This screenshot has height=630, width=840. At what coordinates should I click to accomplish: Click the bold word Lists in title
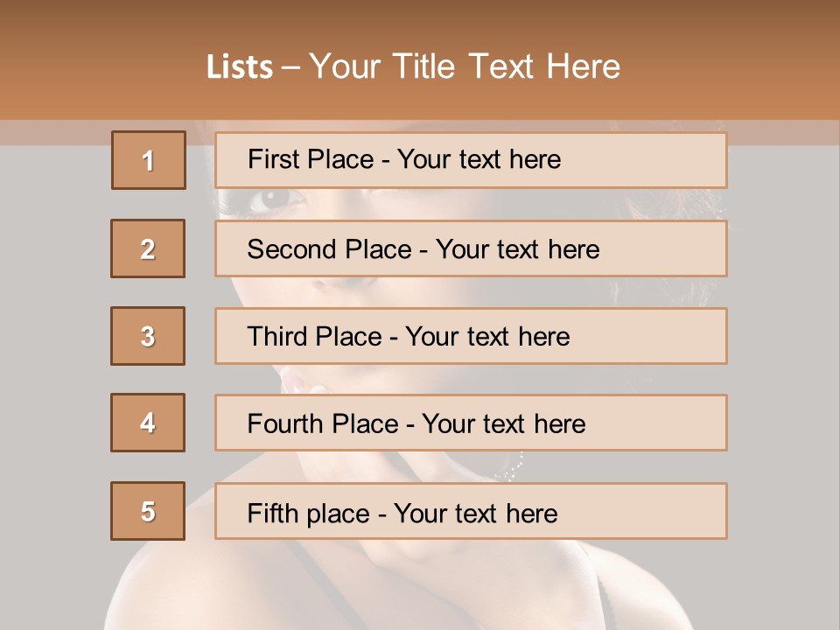tap(240, 67)
